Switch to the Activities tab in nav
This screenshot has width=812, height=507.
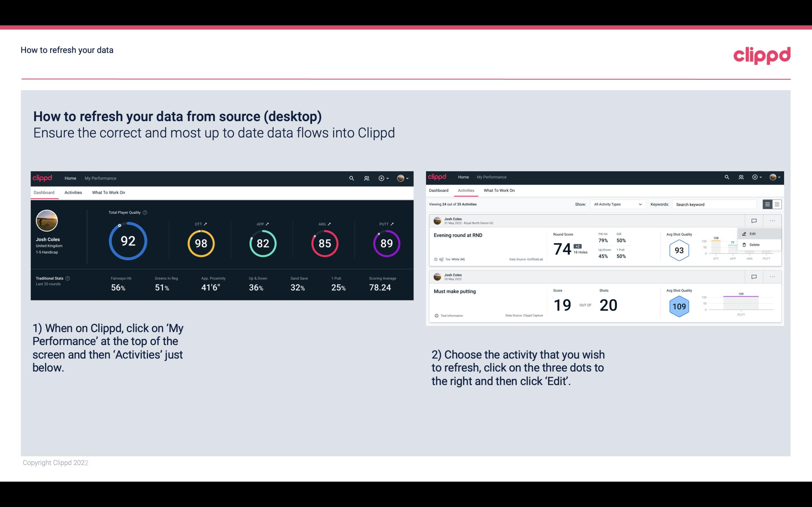[x=73, y=192]
